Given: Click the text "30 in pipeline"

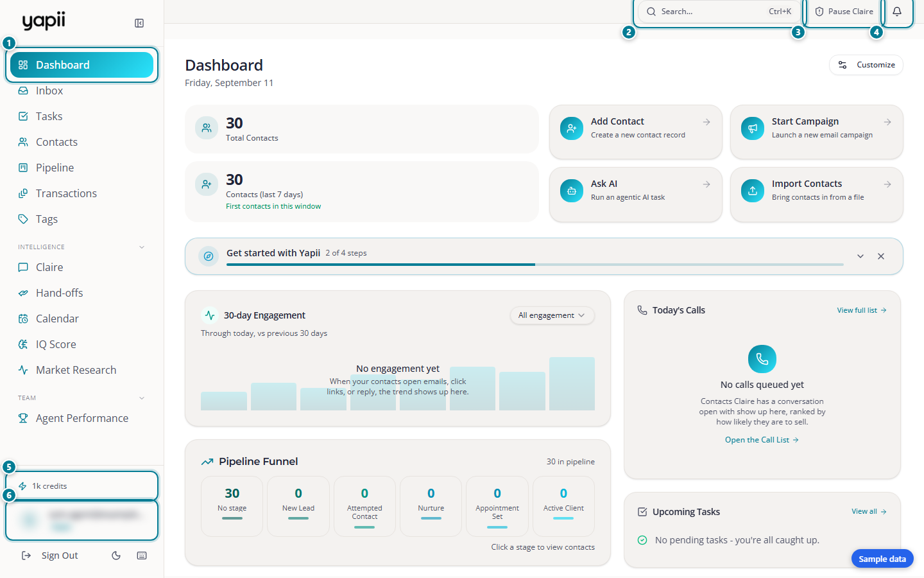Looking at the screenshot, I should 570,462.
